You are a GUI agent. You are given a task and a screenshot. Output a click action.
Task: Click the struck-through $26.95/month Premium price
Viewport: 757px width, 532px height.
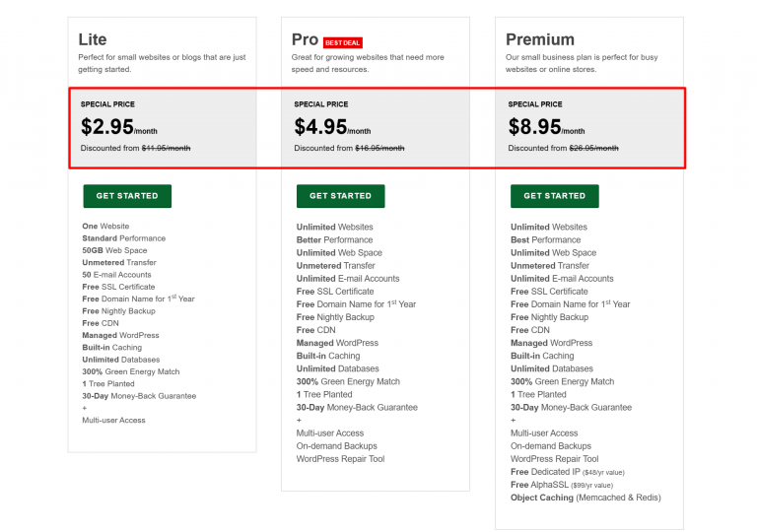pyautogui.click(x=593, y=149)
